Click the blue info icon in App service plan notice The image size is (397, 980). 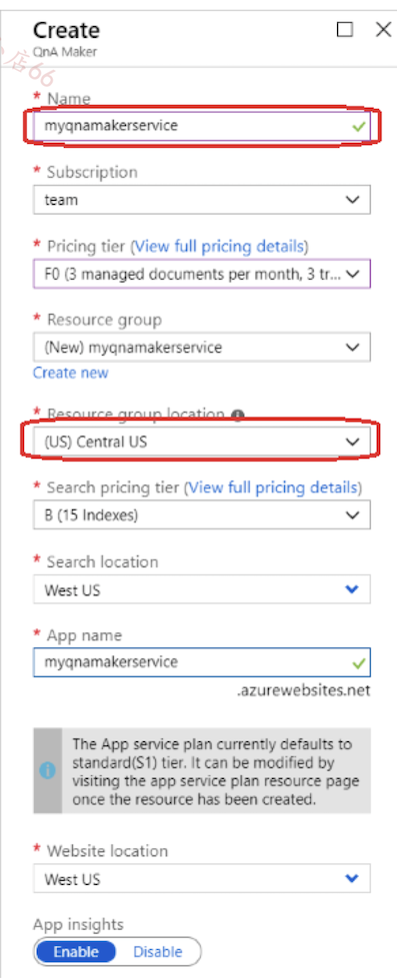tap(48, 770)
